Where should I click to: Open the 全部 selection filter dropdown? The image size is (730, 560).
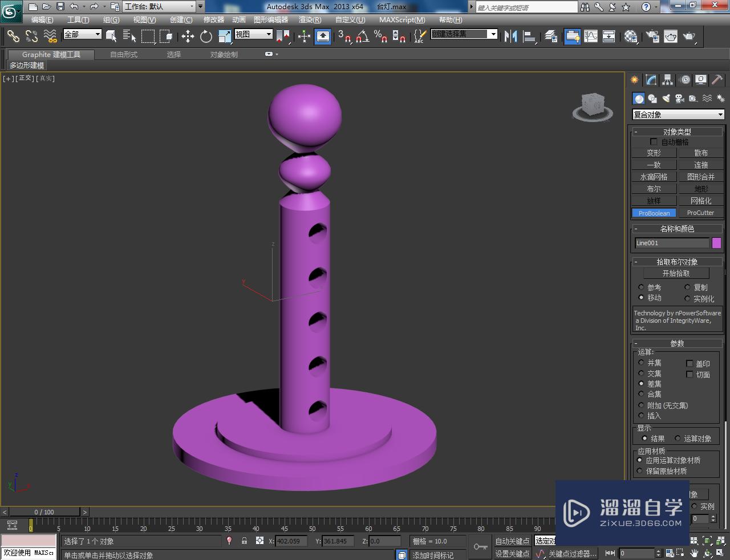tap(82, 34)
